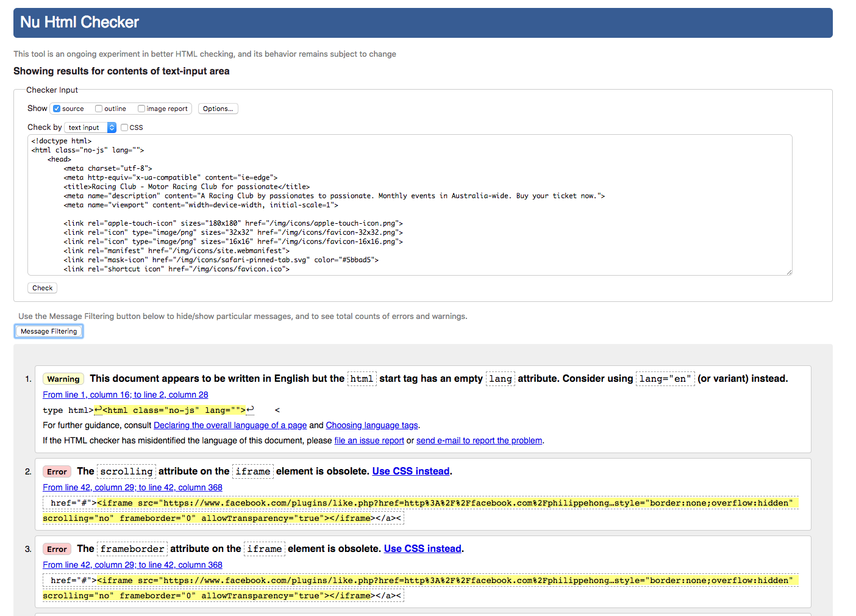Viewport: 856px width, 616px height.
Task: Click the Warning badge on message 1
Action: [63, 379]
